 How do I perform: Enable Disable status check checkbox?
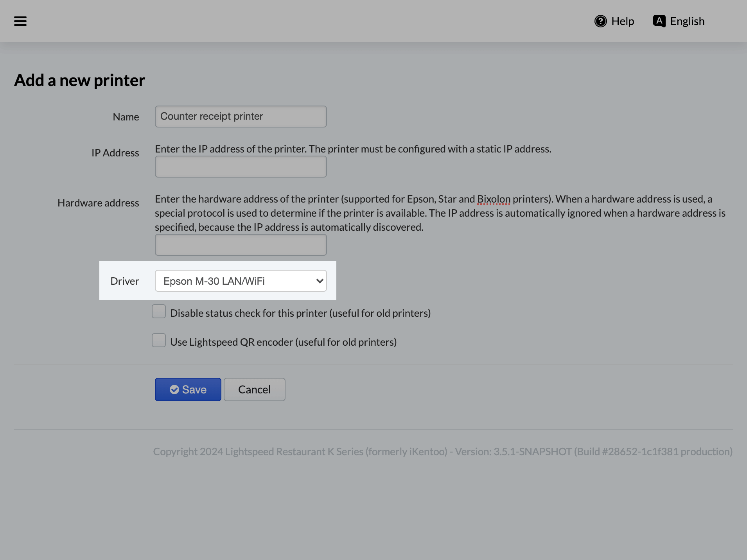pyautogui.click(x=159, y=312)
